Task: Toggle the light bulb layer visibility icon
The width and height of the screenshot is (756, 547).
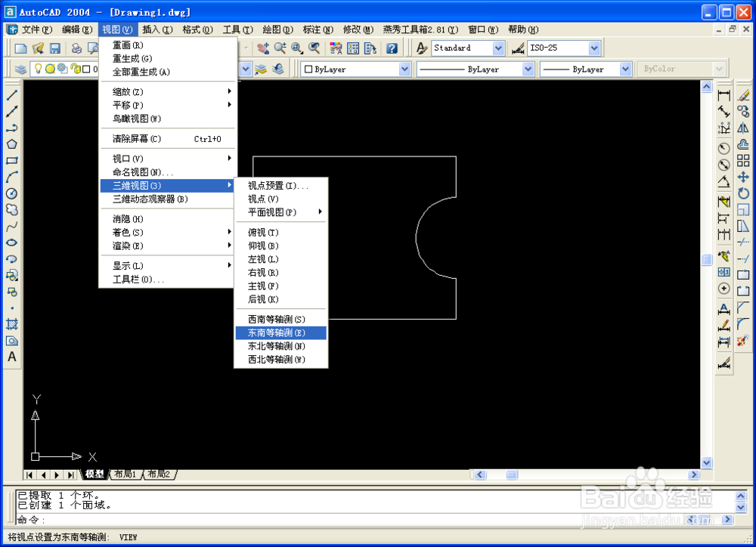Action: (x=38, y=69)
